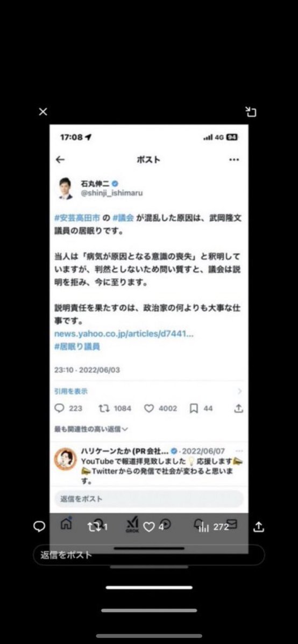This screenshot has width=298, height=644.
Task: Open 石丸伸二 profile avatar
Action: pos(66,189)
